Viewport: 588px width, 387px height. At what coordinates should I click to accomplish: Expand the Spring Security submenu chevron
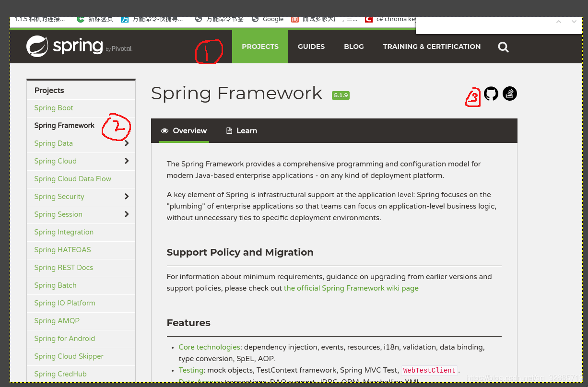pos(127,197)
